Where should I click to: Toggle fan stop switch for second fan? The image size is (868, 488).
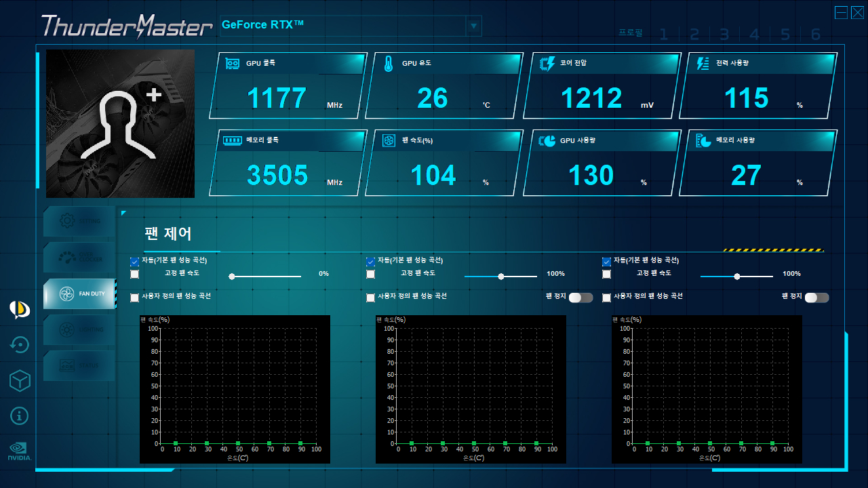580,298
